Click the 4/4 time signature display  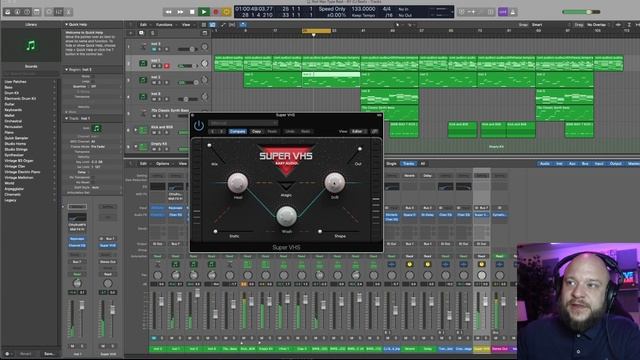(x=387, y=9)
